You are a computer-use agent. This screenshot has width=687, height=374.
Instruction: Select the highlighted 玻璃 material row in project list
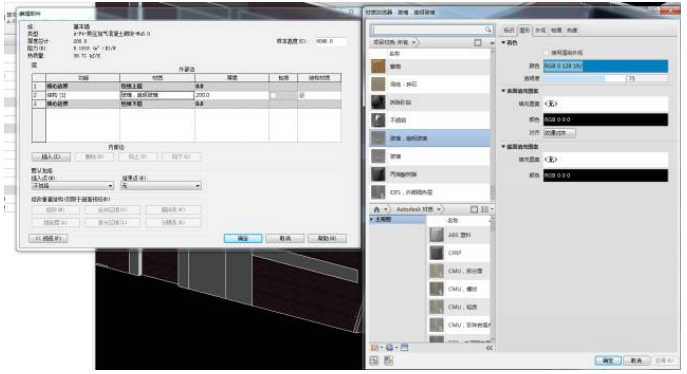(430, 138)
